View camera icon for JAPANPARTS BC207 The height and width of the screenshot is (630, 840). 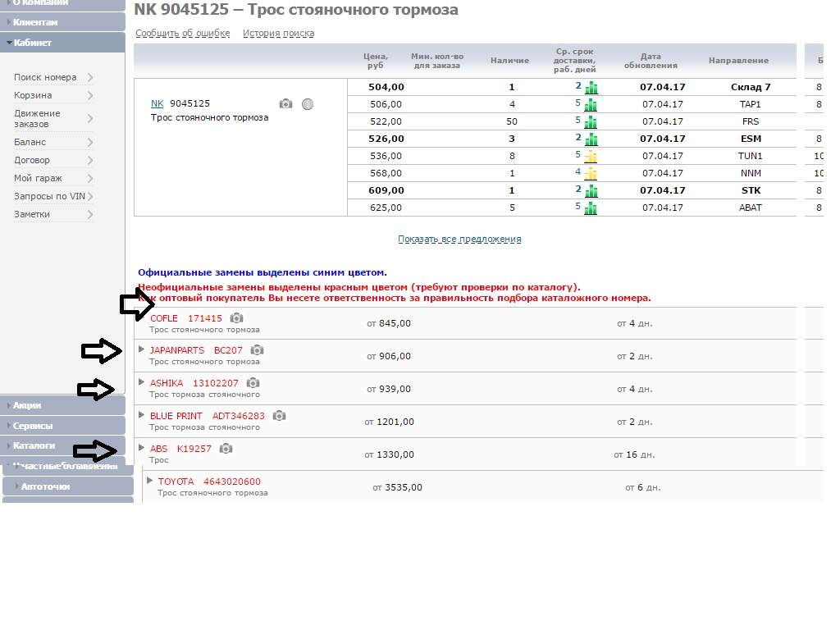[257, 350]
